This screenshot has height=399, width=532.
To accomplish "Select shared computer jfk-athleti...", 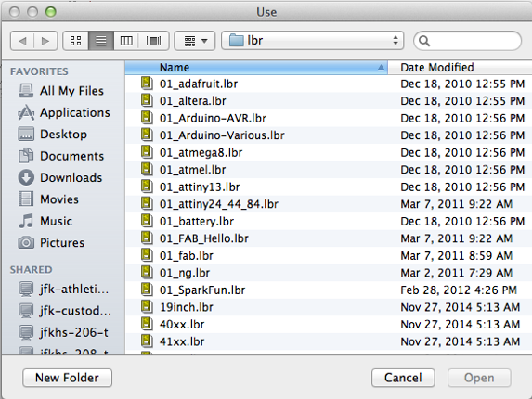I will (x=64, y=290).
